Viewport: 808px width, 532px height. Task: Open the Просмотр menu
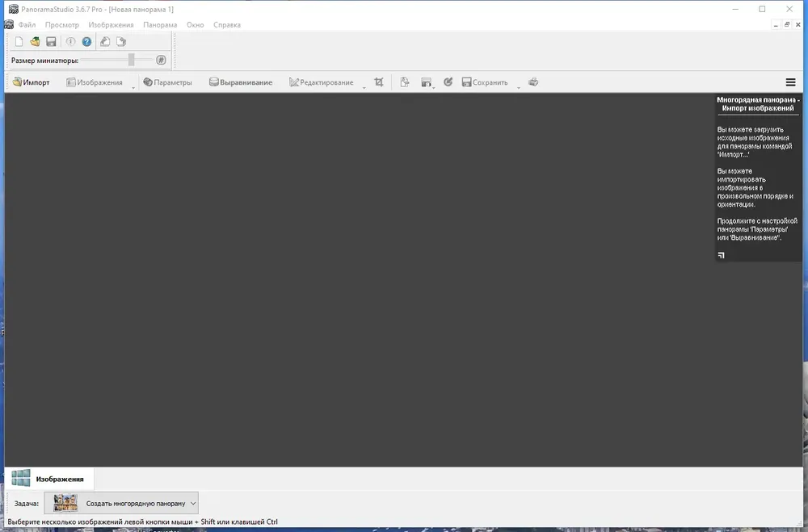click(62, 25)
